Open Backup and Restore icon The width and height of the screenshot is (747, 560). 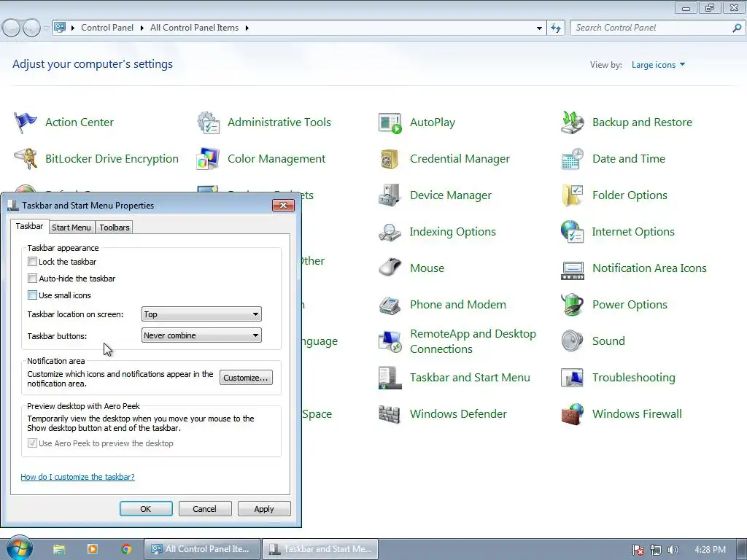[x=573, y=122]
